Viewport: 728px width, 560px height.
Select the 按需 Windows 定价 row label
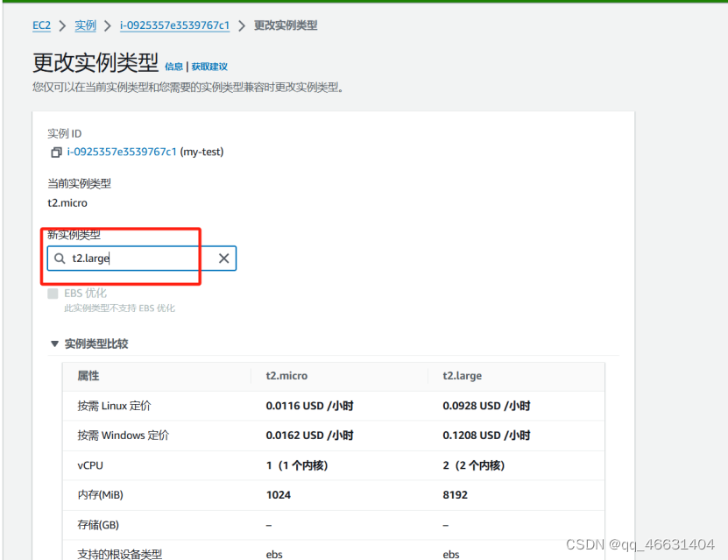coord(124,436)
